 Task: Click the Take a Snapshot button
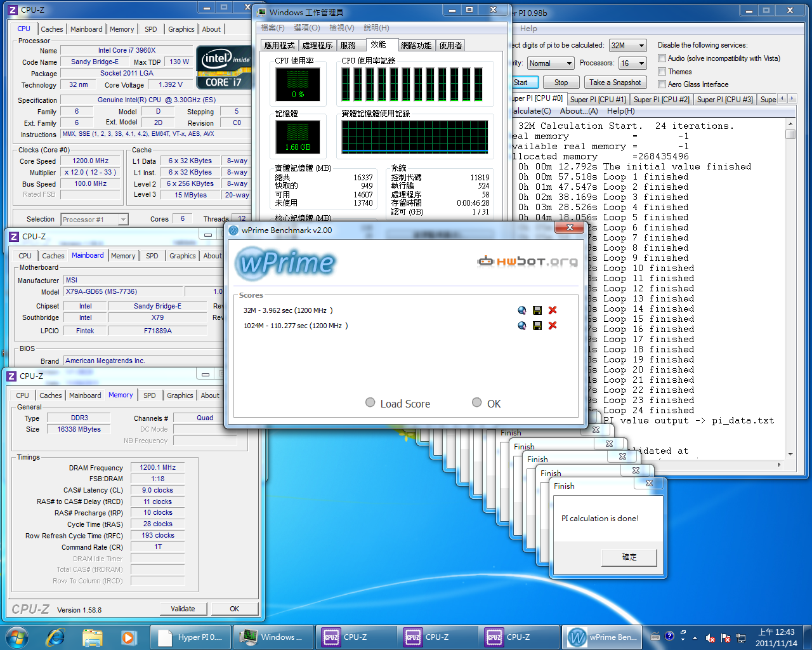click(x=615, y=83)
